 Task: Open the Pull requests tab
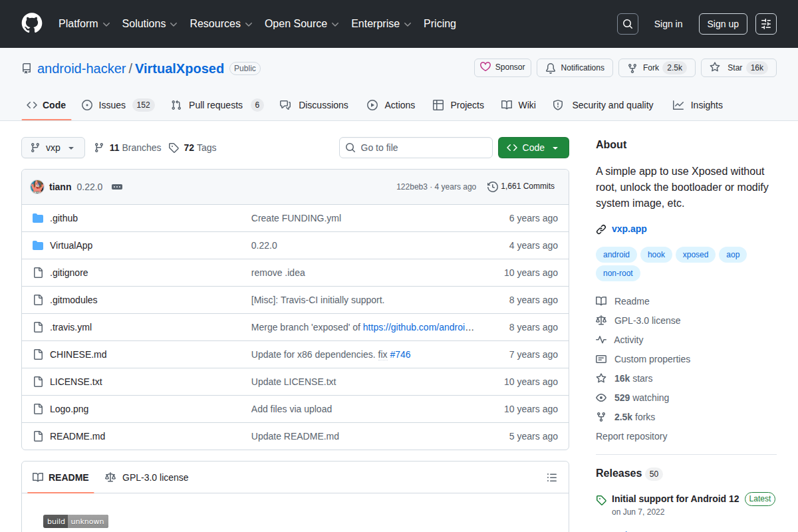point(217,105)
